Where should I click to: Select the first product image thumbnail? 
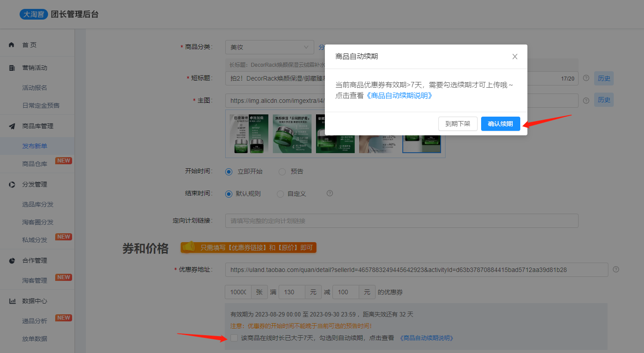[249, 134]
